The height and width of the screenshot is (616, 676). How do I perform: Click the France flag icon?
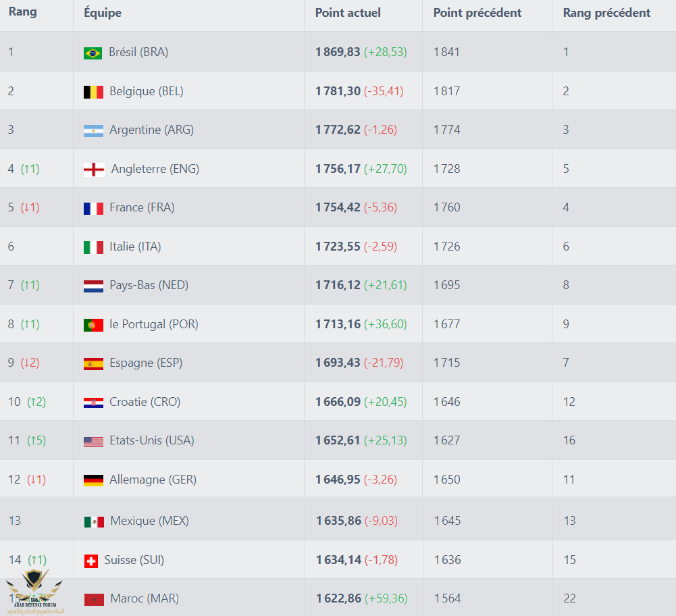tap(93, 208)
